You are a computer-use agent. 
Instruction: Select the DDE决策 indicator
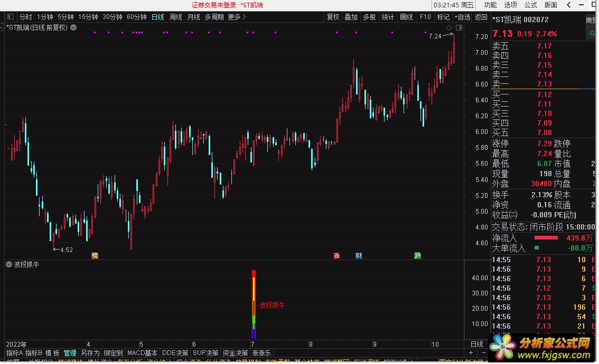pos(175,353)
